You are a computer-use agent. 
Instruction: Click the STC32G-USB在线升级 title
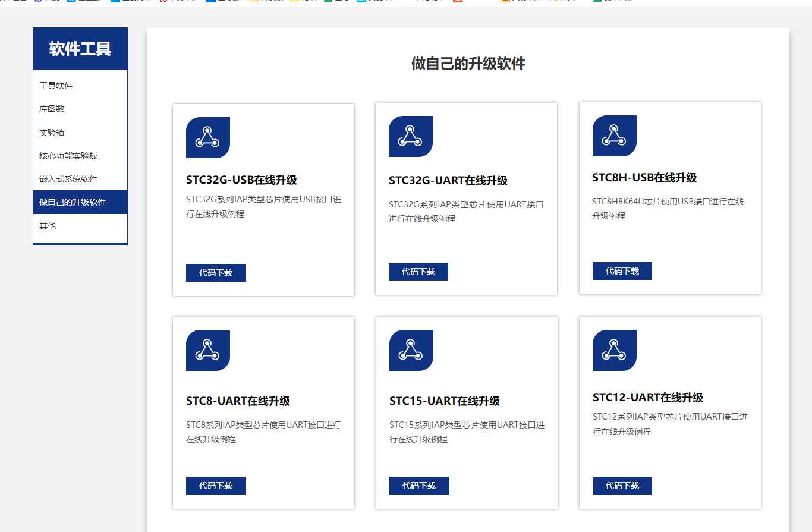(241, 180)
